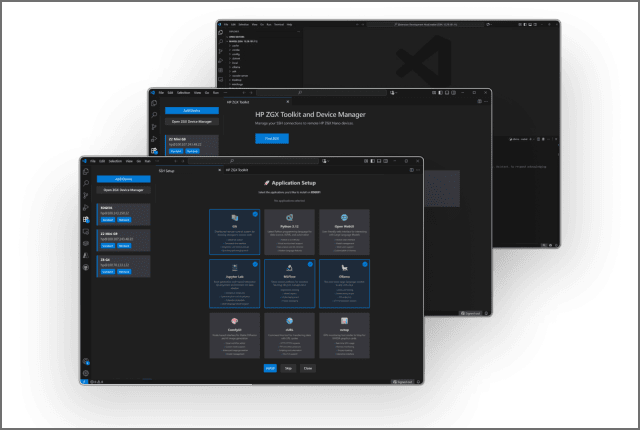Open Accounts icon at bottom of activity bar
This screenshot has height=430, width=640.
87,362
